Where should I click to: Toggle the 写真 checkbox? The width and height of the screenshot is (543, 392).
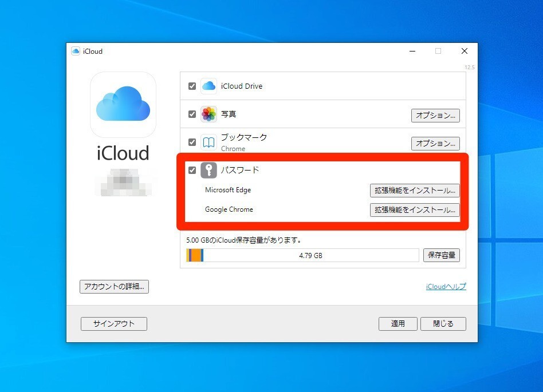pyautogui.click(x=192, y=114)
